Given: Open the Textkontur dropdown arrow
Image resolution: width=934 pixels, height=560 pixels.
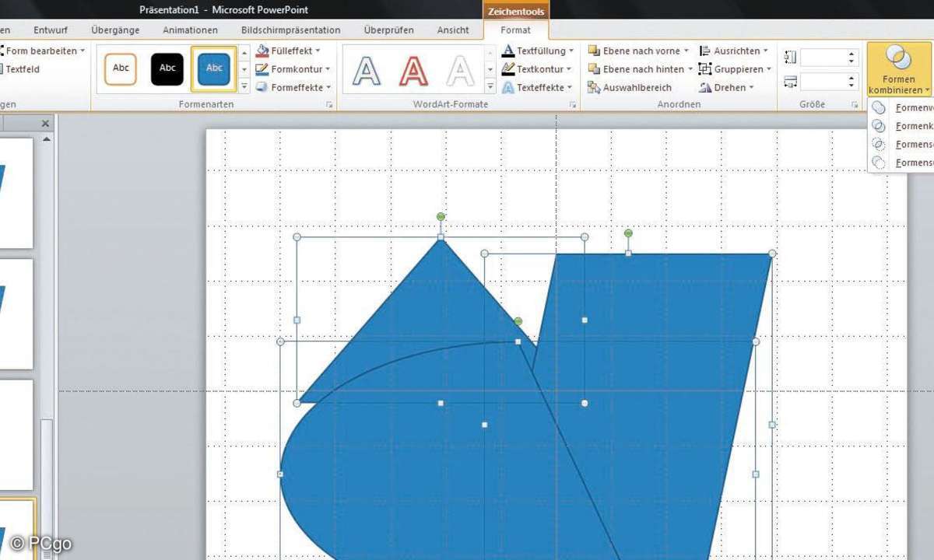Looking at the screenshot, I should [x=569, y=69].
